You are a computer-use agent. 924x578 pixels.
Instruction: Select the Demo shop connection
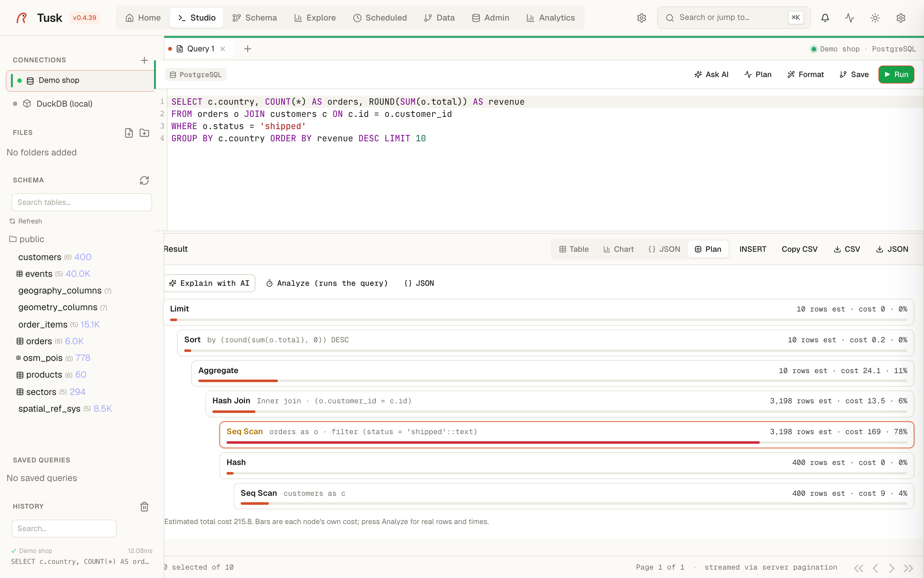80,80
